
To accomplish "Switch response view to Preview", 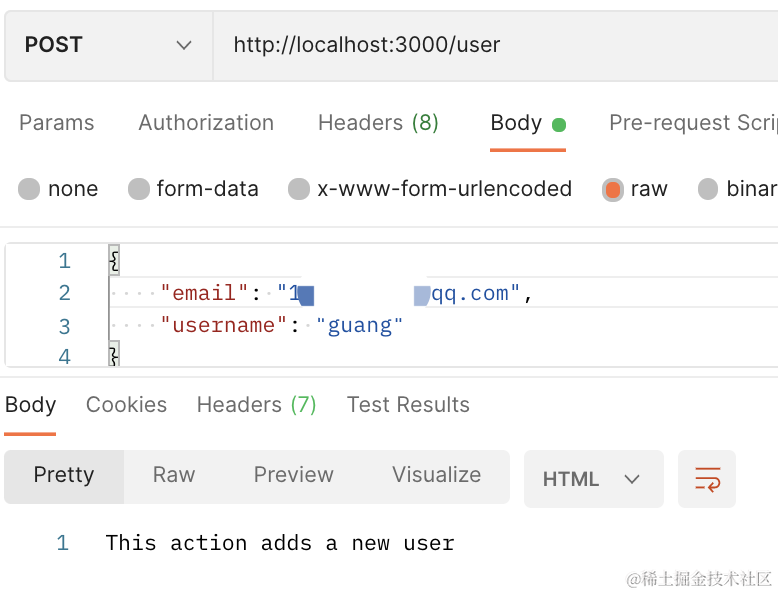I will [293, 475].
